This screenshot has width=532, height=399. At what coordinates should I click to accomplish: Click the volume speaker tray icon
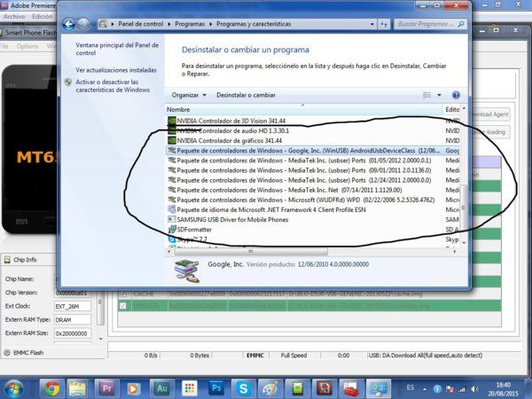(474, 389)
